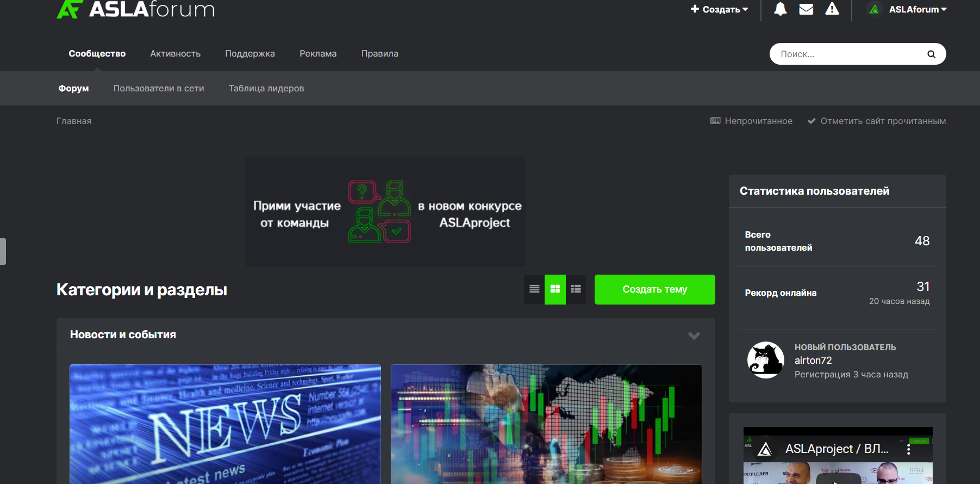
Task: Collapse the Новости и события category
Action: [694, 336]
